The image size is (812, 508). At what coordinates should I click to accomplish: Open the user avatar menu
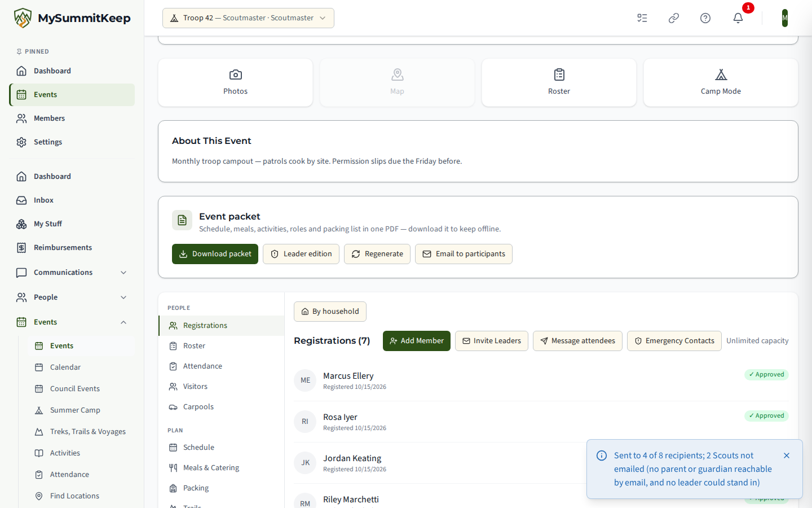(785, 18)
